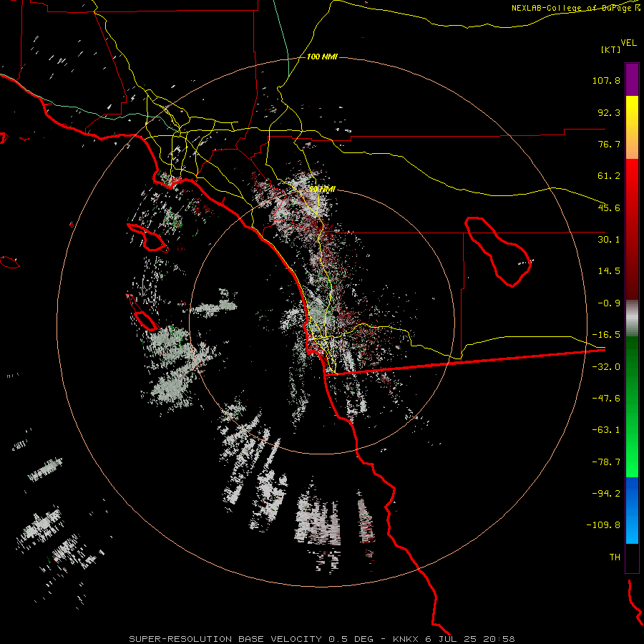The width and height of the screenshot is (644, 644).
Task: Click the TH threshold label
Action: click(x=615, y=557)
